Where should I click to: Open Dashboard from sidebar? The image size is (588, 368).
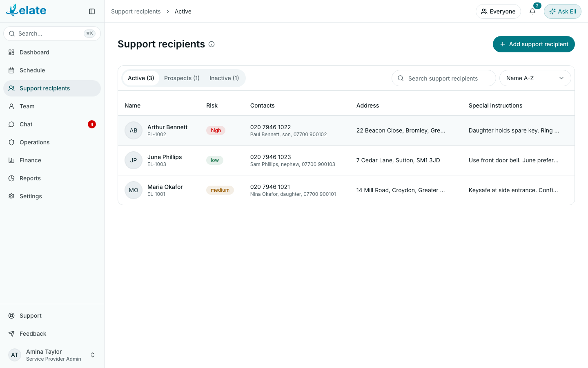52,52
